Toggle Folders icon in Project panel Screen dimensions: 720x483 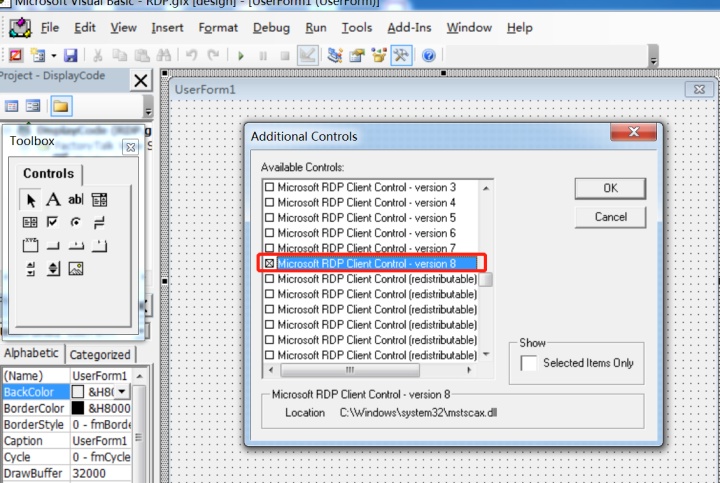coord(61,107)
